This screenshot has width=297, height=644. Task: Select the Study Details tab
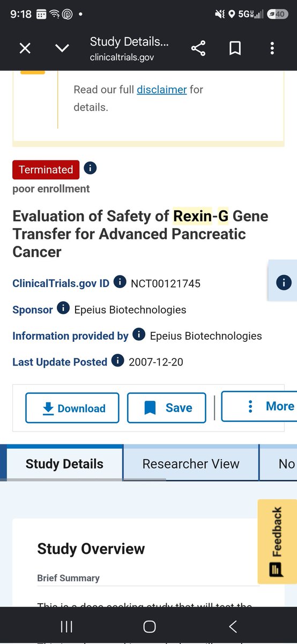pos(64,464)
